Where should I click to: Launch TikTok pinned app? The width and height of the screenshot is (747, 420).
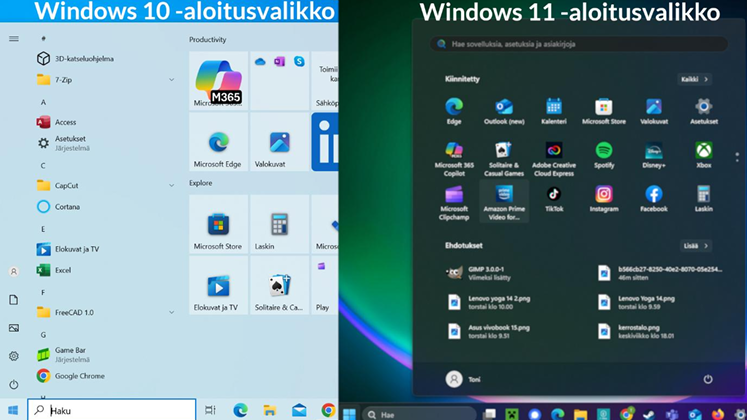coord(554,199)
